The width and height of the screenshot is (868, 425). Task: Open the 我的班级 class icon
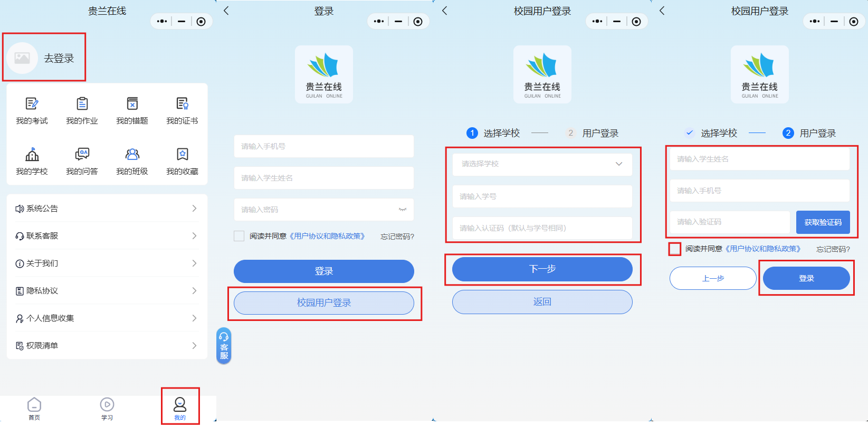pos(132,155)
